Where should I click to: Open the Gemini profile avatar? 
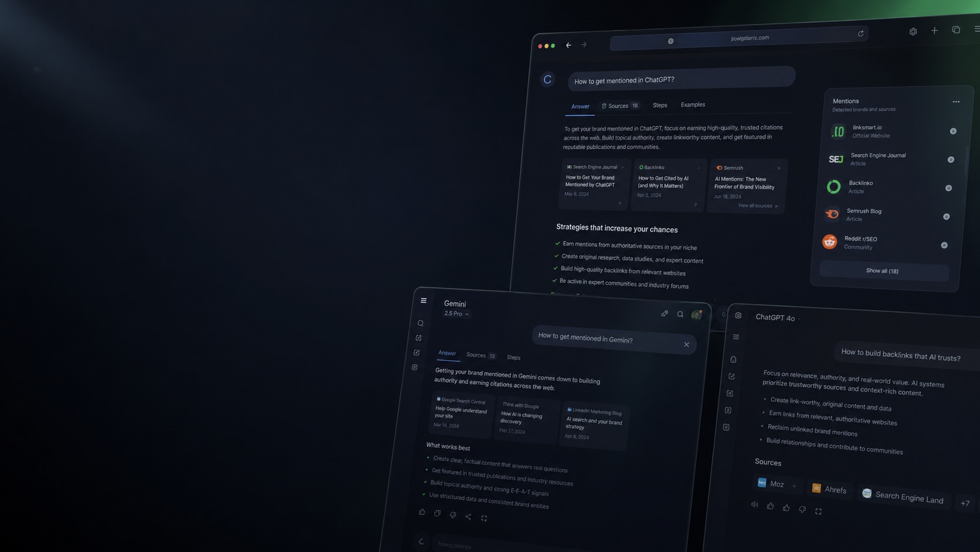(696, 315)
